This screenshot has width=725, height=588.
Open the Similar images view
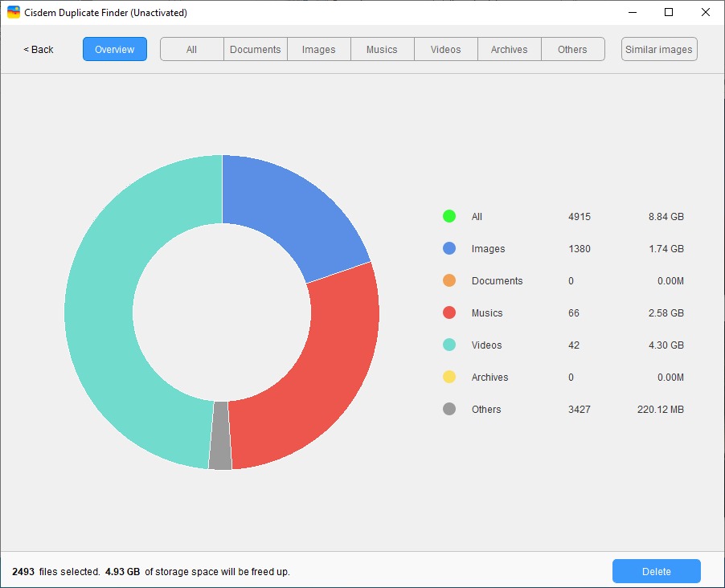[659, 49]
